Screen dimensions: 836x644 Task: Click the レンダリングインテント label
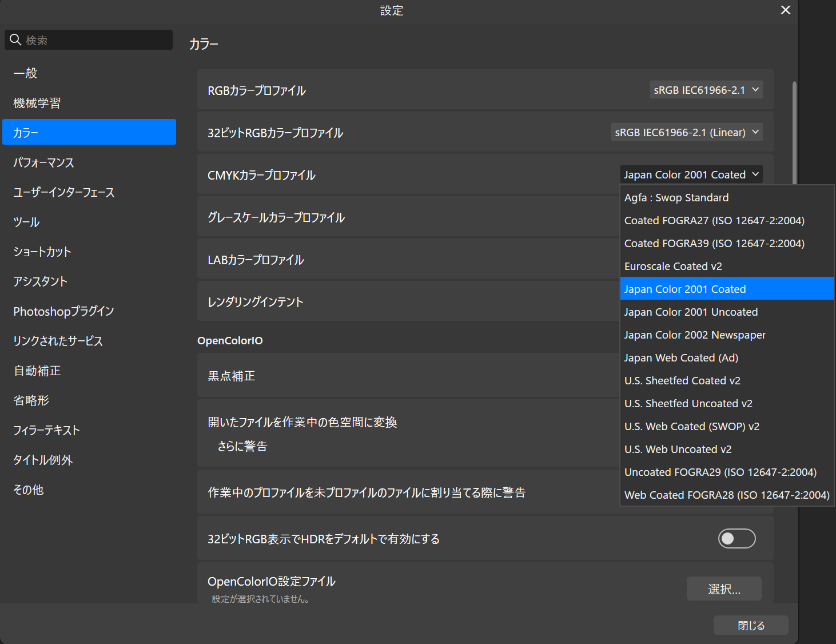coord(256,302)
